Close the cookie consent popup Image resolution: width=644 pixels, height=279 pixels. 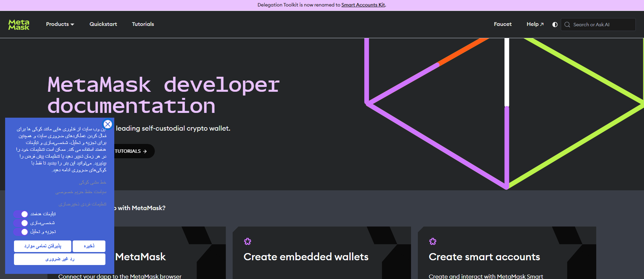(x=108, y=124)
